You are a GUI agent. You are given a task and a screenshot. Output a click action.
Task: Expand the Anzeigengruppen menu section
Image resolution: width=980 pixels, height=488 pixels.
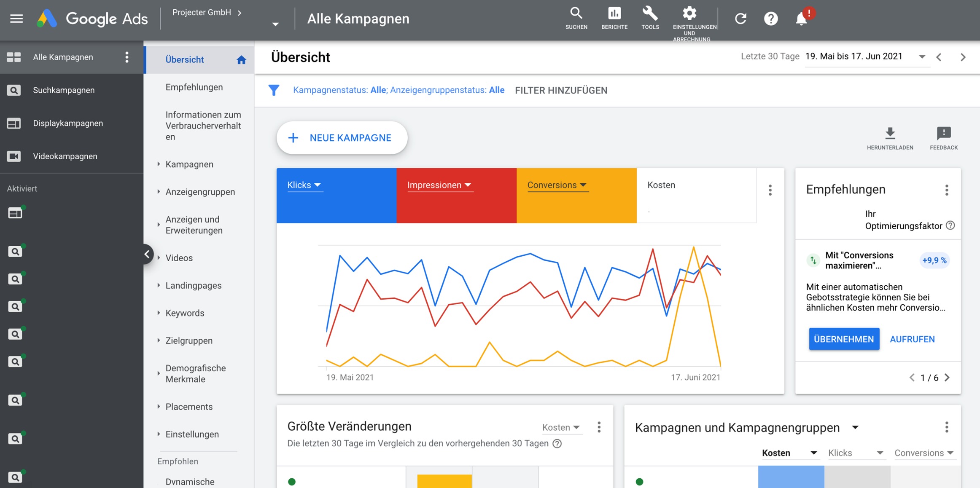click(x=159, y=191)
